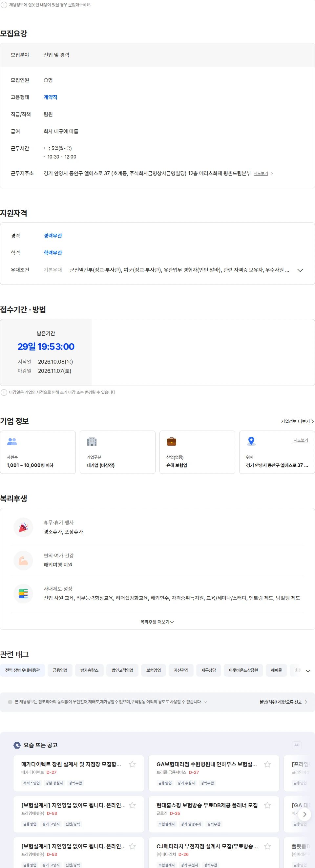
Task: Open 메가다이렉트 창원 설계사 및 지점장 posting
Action: 71,764
